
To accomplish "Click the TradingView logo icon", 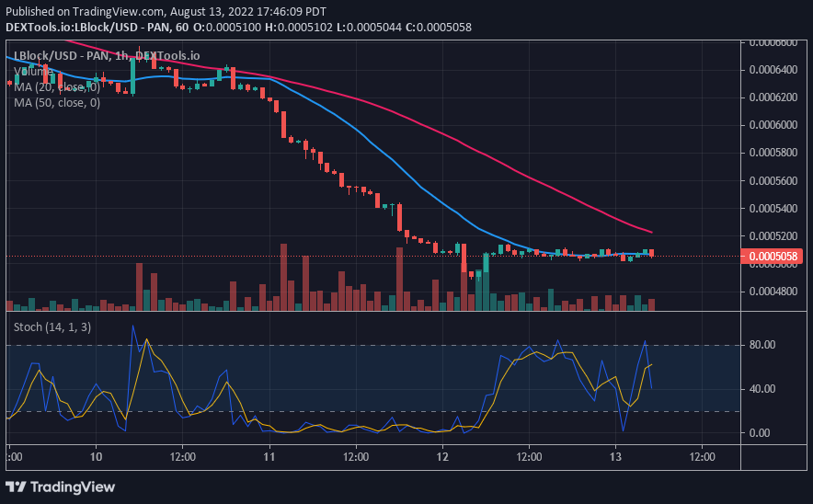I will [x=16, y=487].
